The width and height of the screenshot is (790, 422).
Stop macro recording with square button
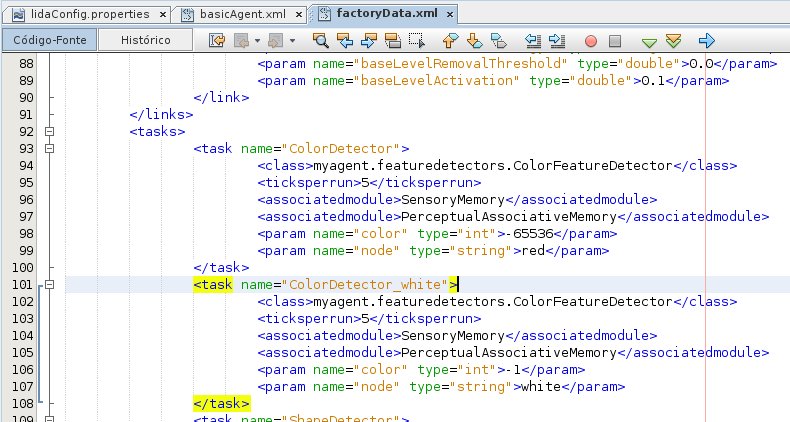(x=615, y=41)
